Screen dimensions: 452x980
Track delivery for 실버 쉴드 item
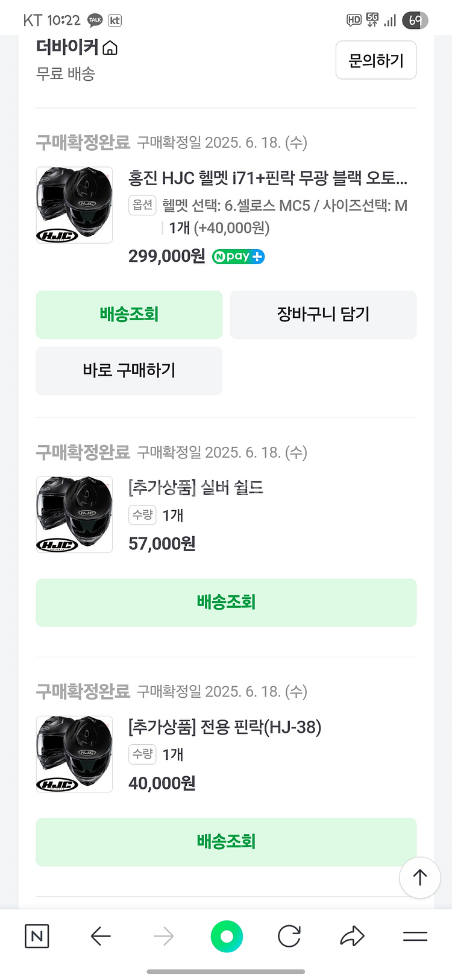coord(226,602)
